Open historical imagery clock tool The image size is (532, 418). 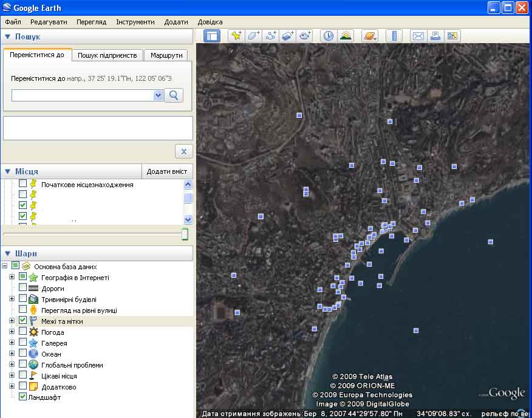pos(328,36)
